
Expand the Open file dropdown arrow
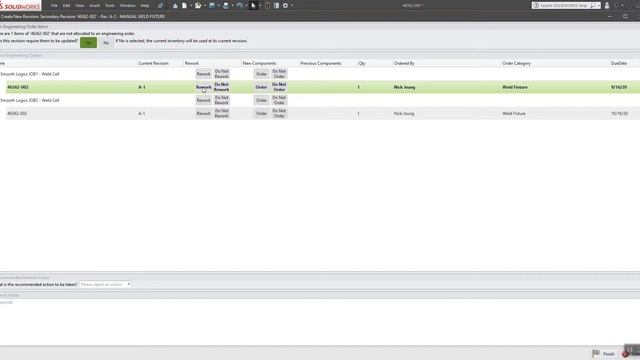[x=205, y=6]
